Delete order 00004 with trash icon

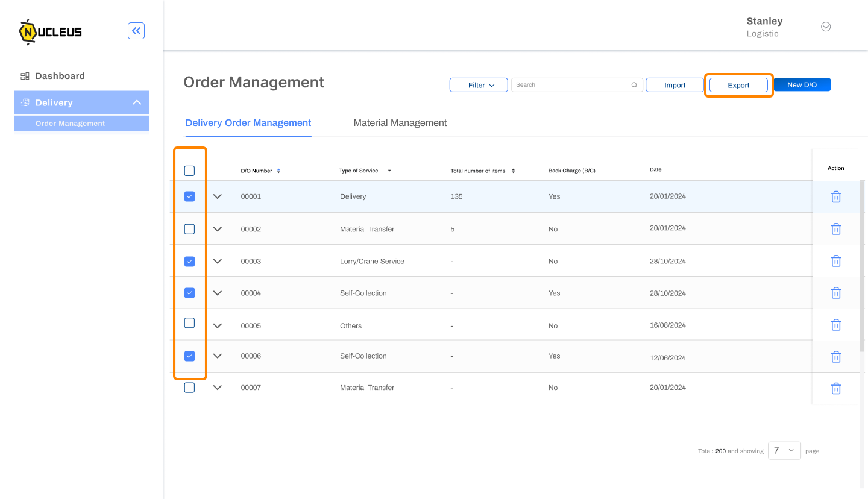836,293
